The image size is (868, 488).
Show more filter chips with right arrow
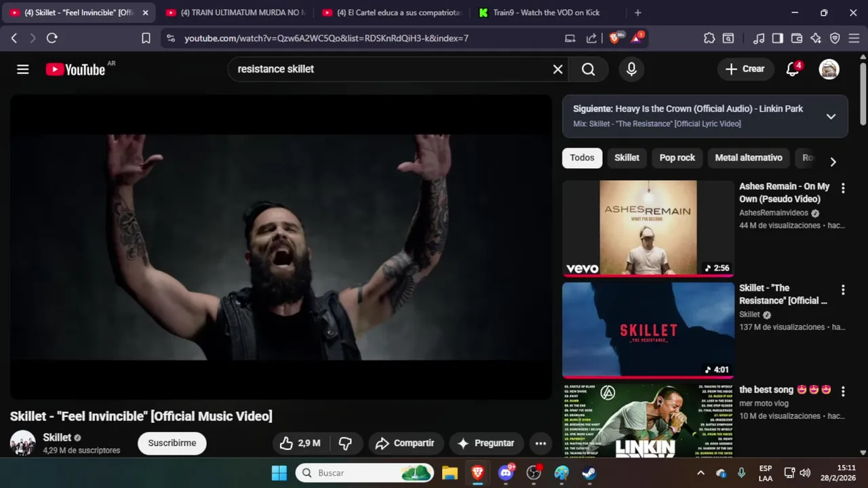pyautogui.click(x=833, y=161)
